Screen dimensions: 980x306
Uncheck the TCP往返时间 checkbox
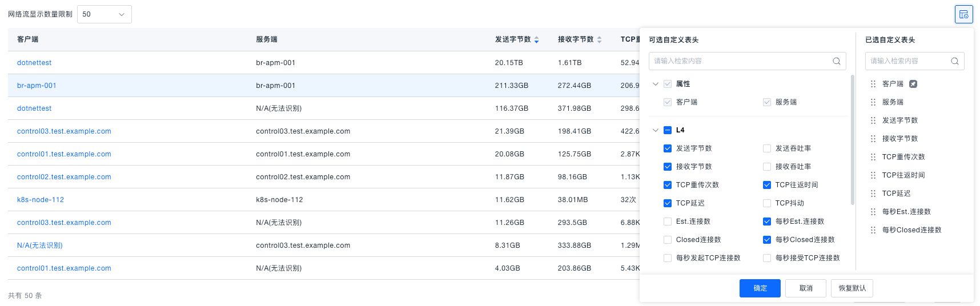[x=767, y=185]
